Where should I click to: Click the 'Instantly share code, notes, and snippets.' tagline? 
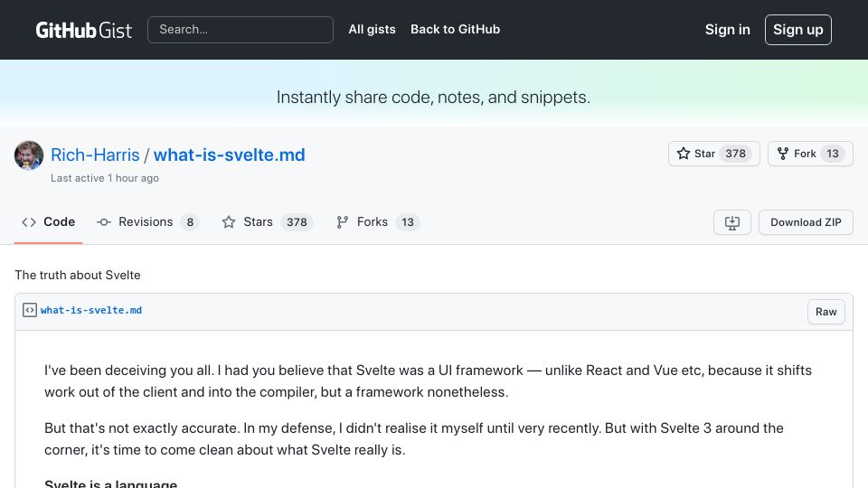pyautogui.click(x=433, y=98)
